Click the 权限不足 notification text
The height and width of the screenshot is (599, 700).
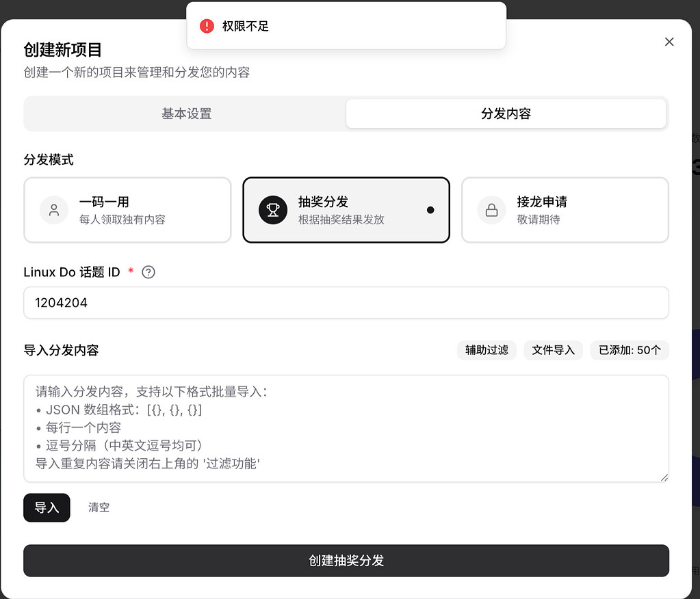(246, 26)
